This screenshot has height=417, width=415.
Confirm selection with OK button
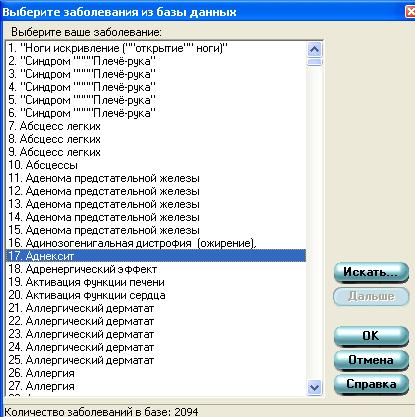(371, 336)
